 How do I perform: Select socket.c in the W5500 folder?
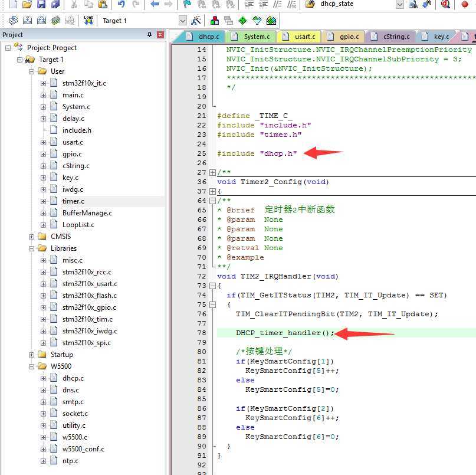pos(75,414)
